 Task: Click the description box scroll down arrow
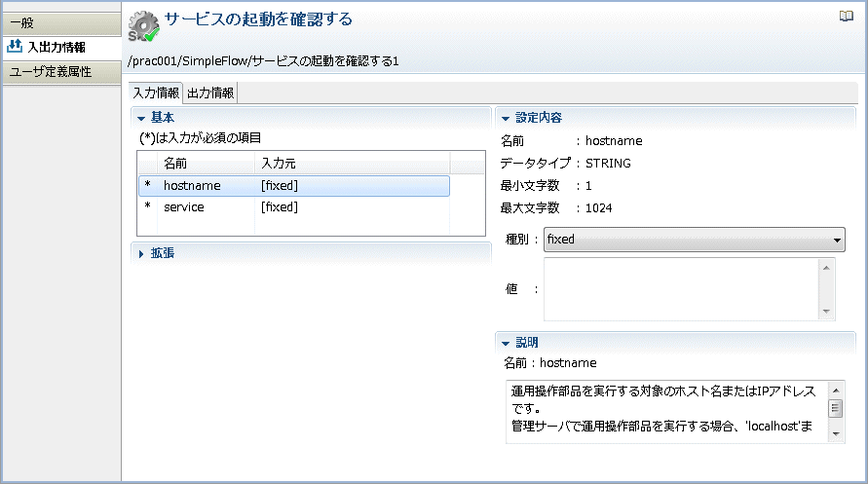point(836,434)
